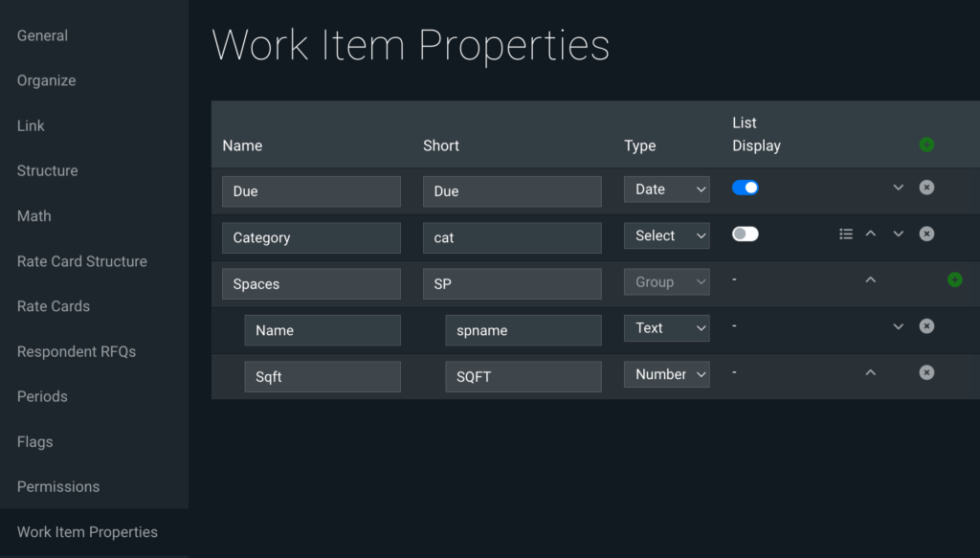Go to the Permissions settings page
Viewport: 980px width, 558px height.
(x=58, y=487)
